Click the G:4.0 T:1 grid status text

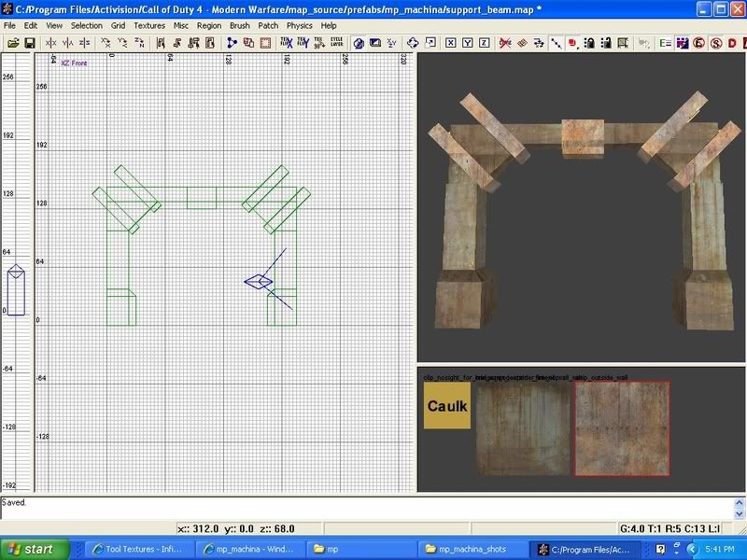669,528
